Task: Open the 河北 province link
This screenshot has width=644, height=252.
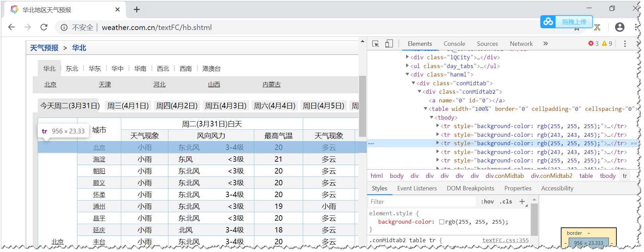Action: tap(159, 85)
